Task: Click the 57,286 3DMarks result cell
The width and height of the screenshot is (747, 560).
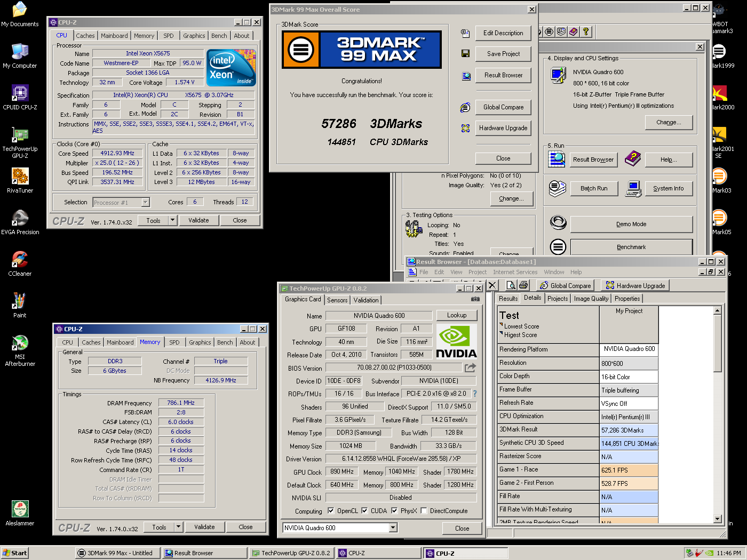Action: (x=629, y=430)
